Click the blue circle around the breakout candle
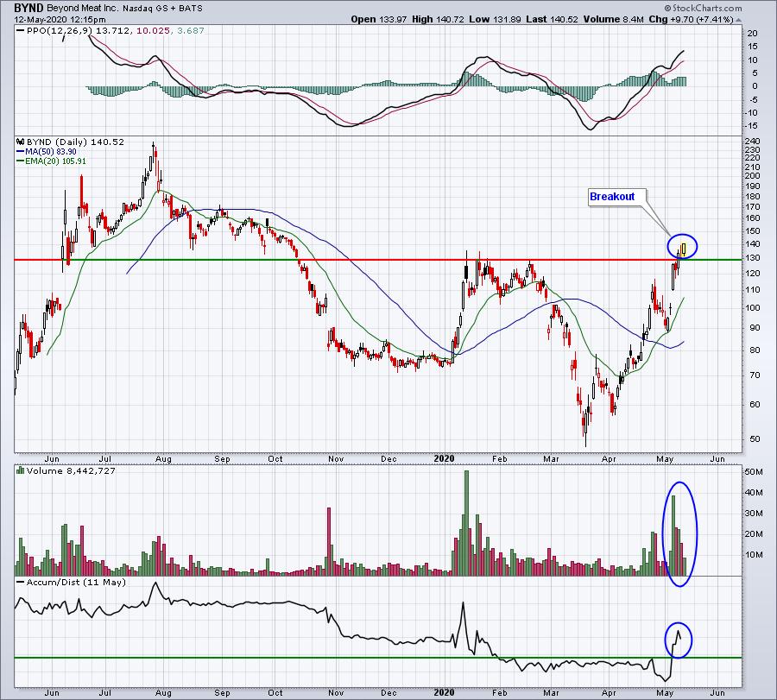The height and width of the screenshot is (700, 777). click(x=682, y=246)
